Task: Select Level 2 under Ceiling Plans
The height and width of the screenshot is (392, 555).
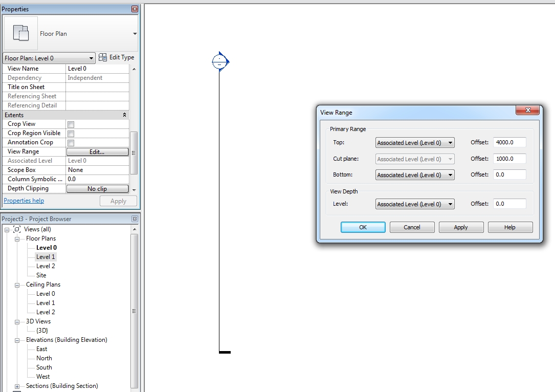Action: [46, 312]
